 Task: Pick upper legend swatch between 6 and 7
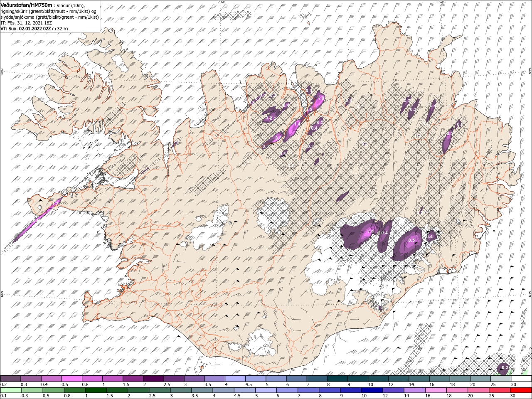click(296, 379)
